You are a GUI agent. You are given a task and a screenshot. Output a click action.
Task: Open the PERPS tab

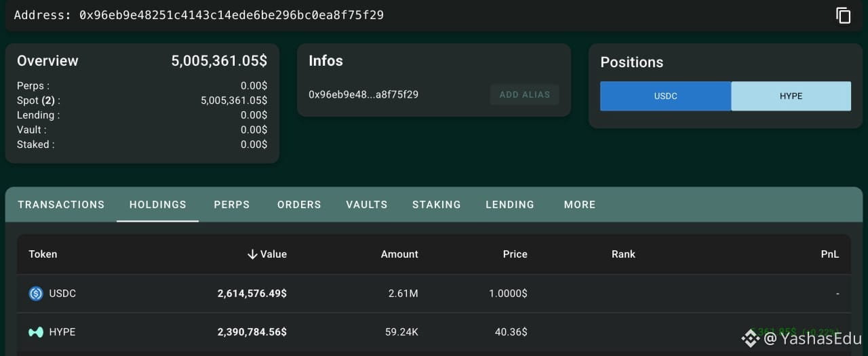coord(232,204)
